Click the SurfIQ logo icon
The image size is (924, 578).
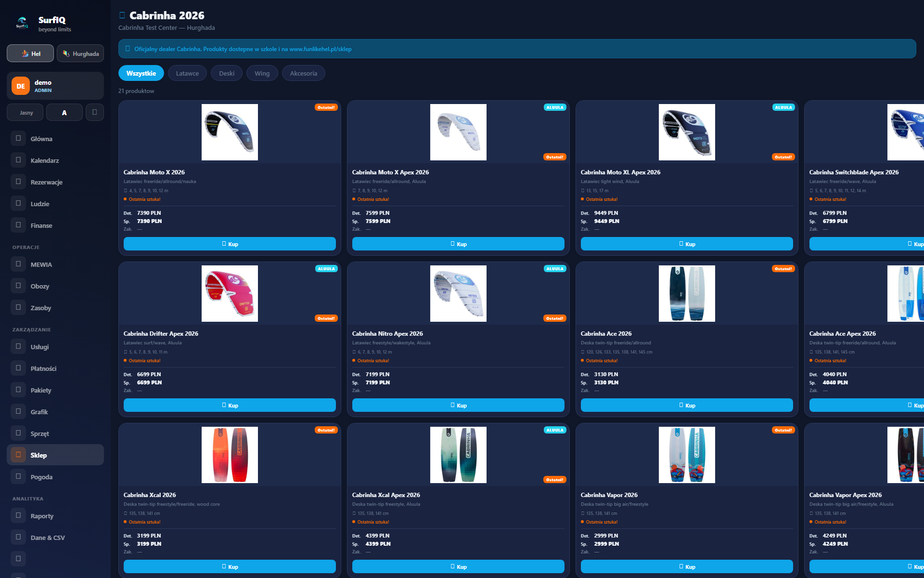(x=22, y=23)
